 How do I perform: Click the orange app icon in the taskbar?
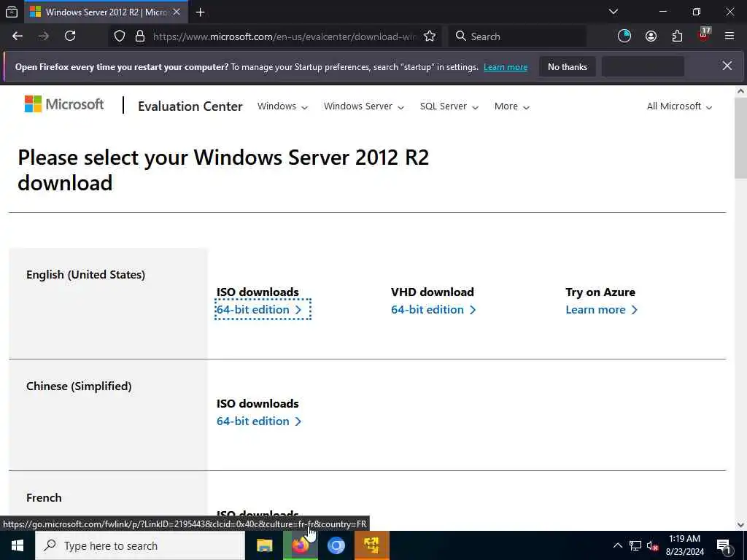[372, 545]
